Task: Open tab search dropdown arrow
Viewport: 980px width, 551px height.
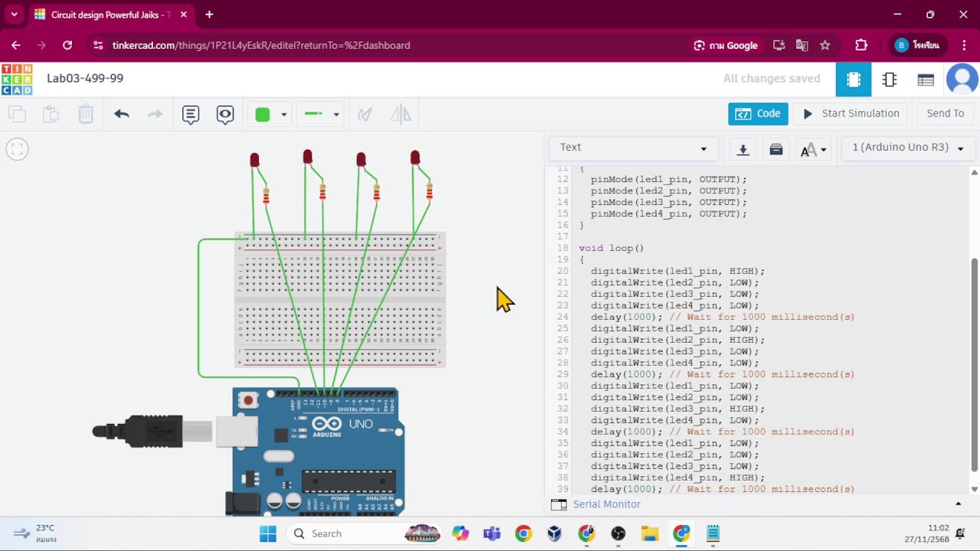Action: [x=14, y=15]
